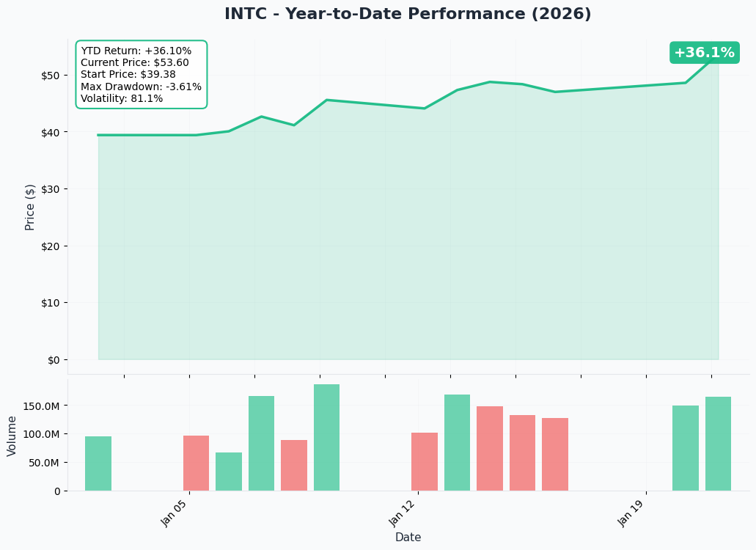Viewport: 756px width, 550px height.
Task: Click the rightmost green volume bar
Action: point(718,444)
